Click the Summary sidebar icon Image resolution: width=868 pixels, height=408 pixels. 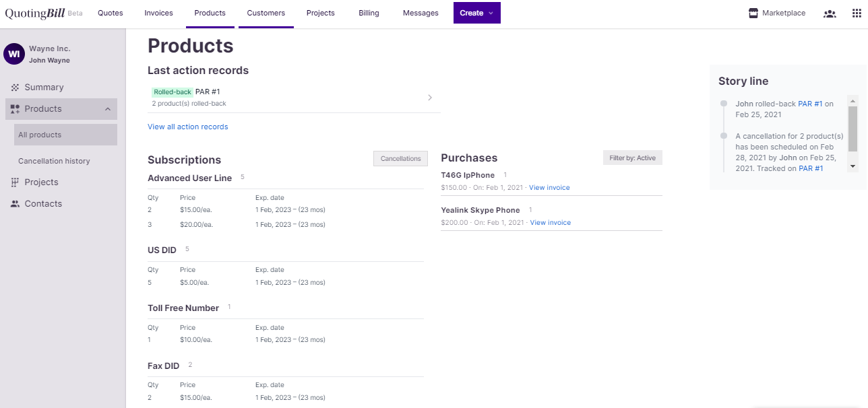point(15,88)
